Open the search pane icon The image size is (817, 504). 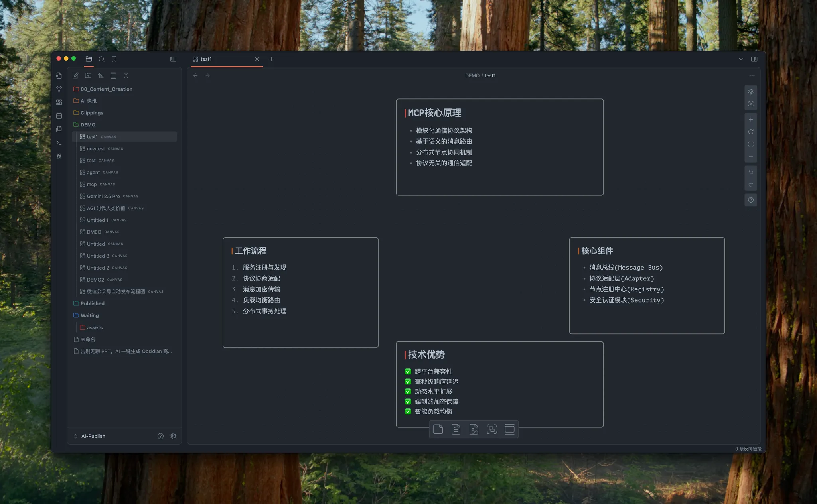(101, 59)
